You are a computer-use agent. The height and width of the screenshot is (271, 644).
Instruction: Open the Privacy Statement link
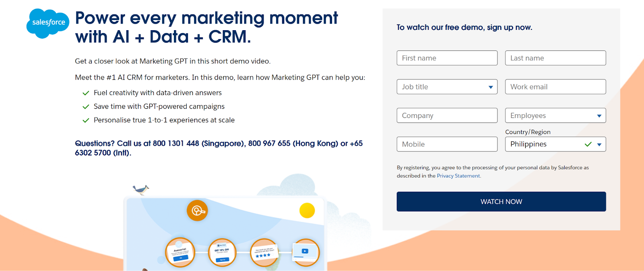(x=458, y=176)
